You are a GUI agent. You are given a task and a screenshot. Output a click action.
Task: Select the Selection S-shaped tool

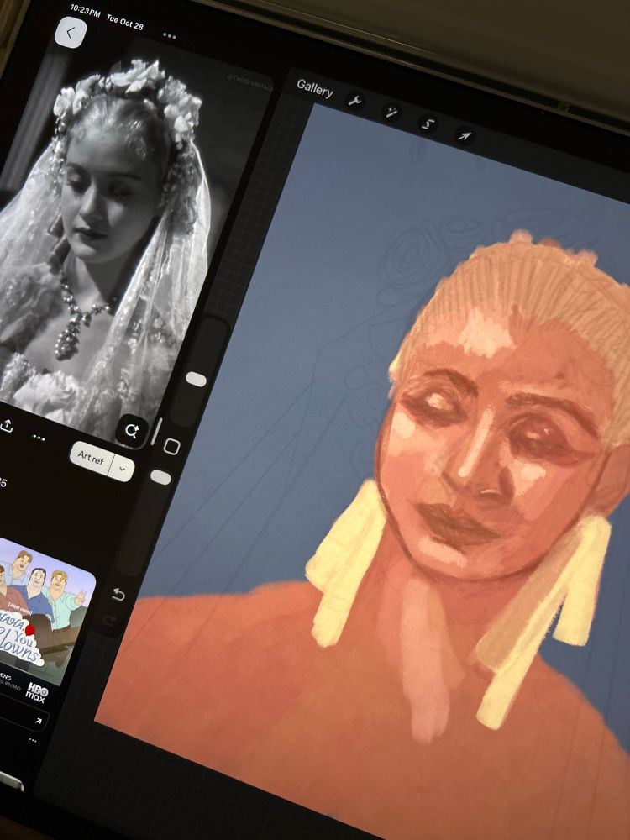click(428, 123)
